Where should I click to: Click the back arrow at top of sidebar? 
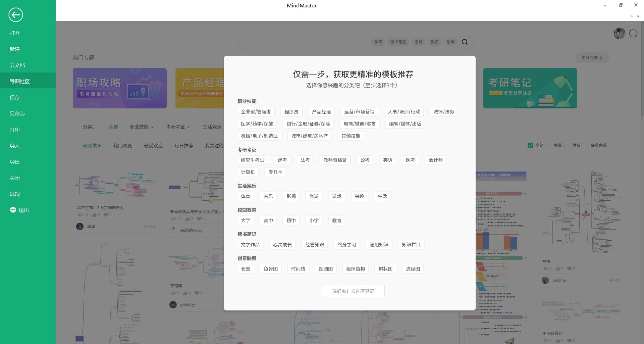[x=15, y=15]
